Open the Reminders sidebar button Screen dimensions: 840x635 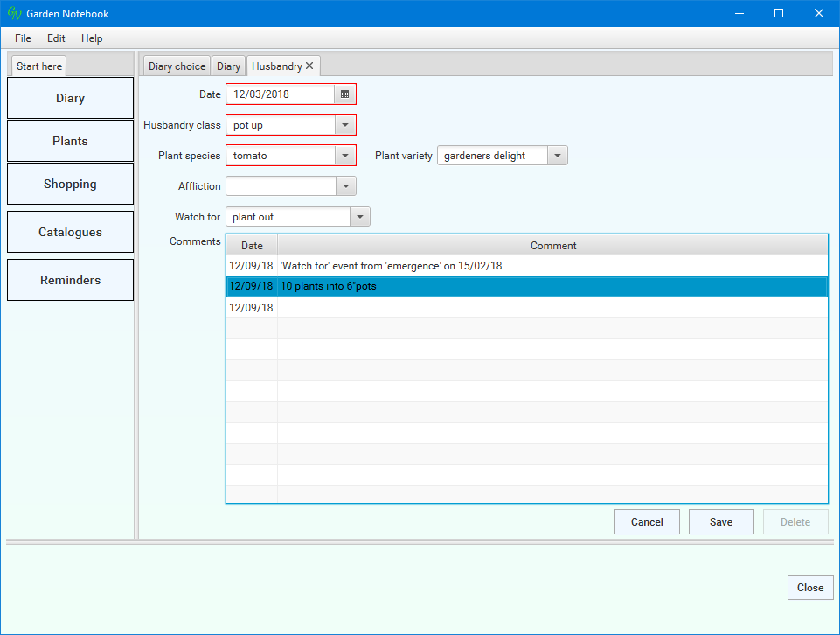70,280
